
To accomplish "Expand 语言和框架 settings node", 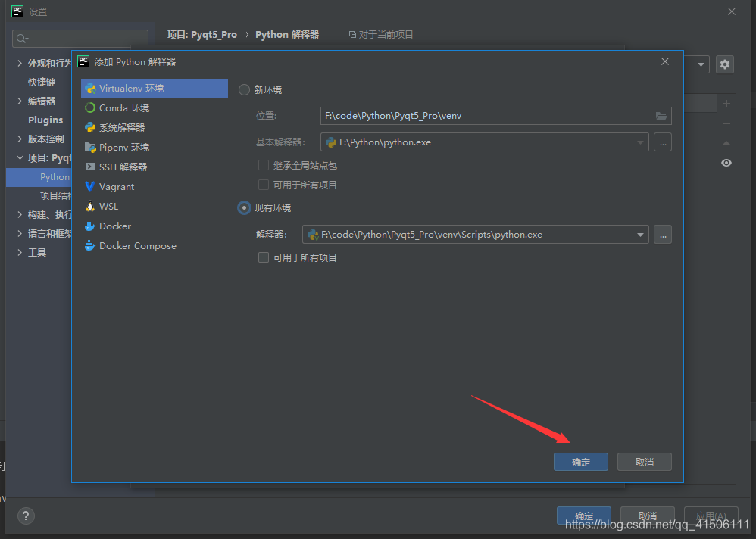I will coord(20,234).
